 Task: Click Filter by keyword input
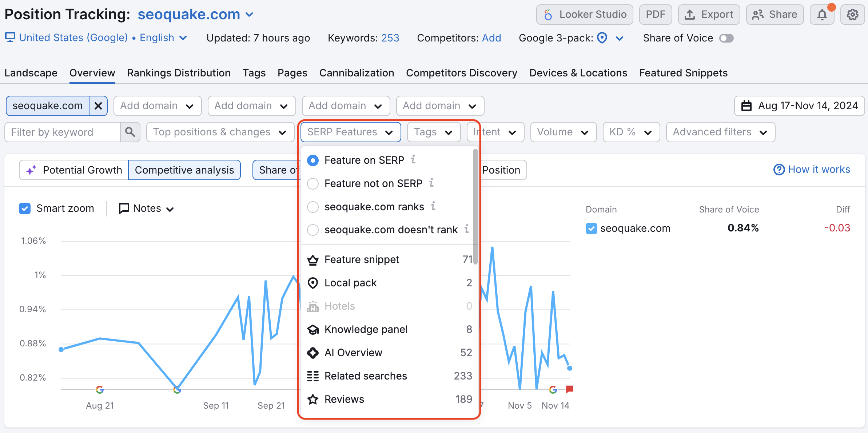tap(63, 132)
